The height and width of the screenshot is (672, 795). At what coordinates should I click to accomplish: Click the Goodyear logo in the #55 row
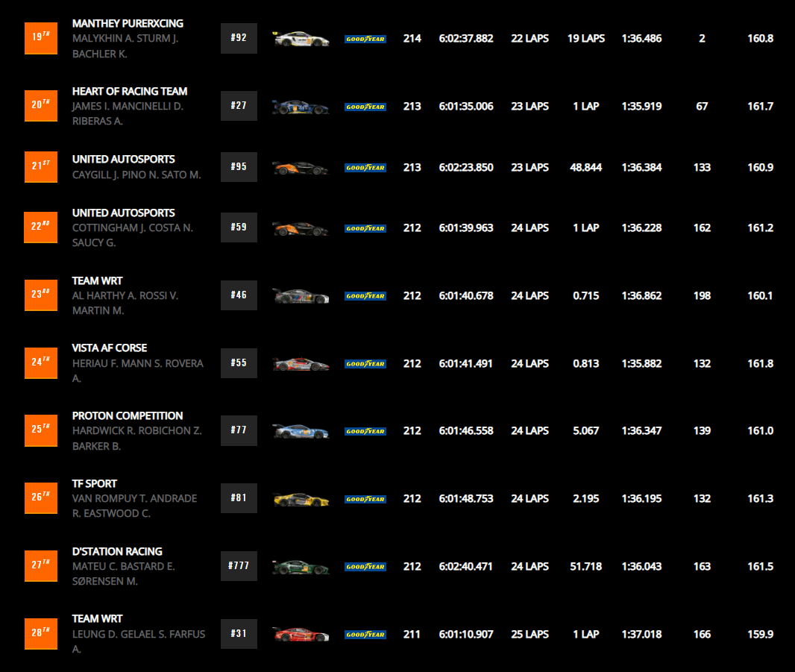coord(365,364)
